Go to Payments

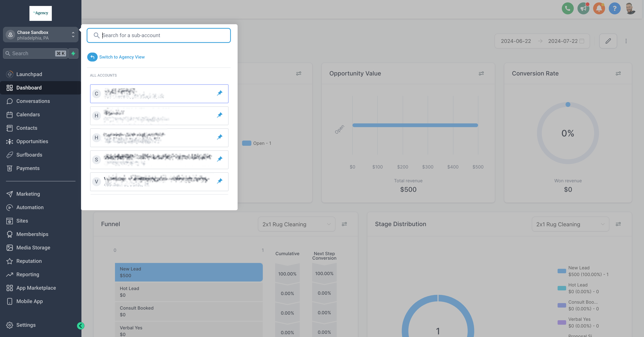pyautogui.click(x=40, y=168)
